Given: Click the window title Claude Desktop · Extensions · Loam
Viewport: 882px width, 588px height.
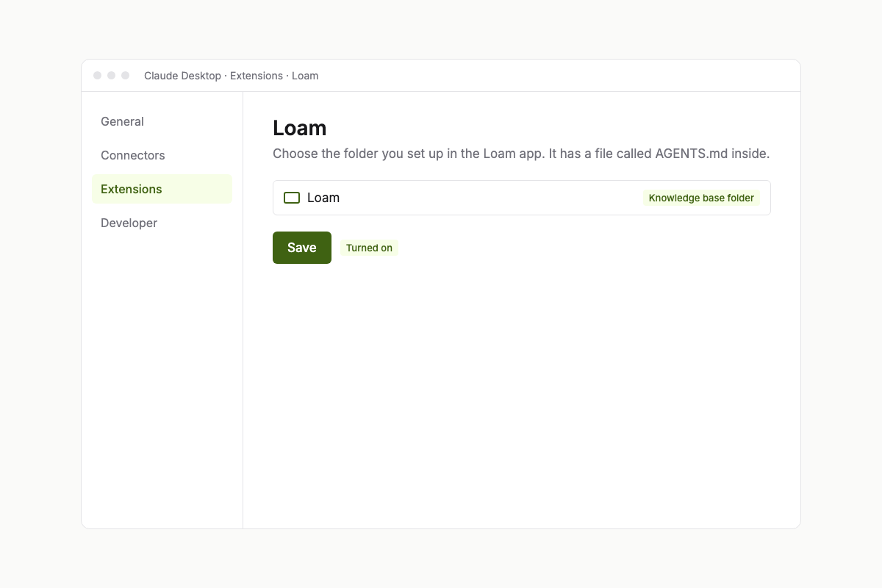Looking at the screenshot, I should tap(231, 76).
